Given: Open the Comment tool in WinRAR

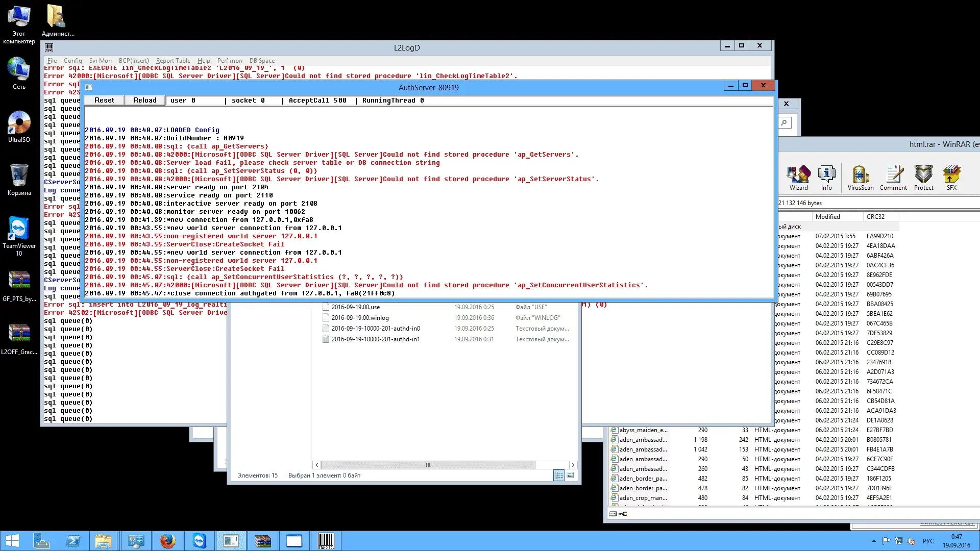Looking at the screenshot, I should pyautogui.click(x=893, y=178).
